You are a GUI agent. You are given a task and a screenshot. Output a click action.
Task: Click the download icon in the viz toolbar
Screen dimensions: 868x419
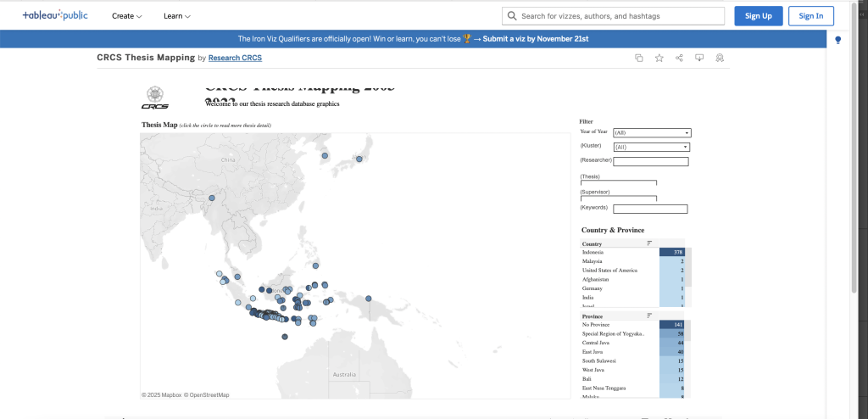click(699, 58)
